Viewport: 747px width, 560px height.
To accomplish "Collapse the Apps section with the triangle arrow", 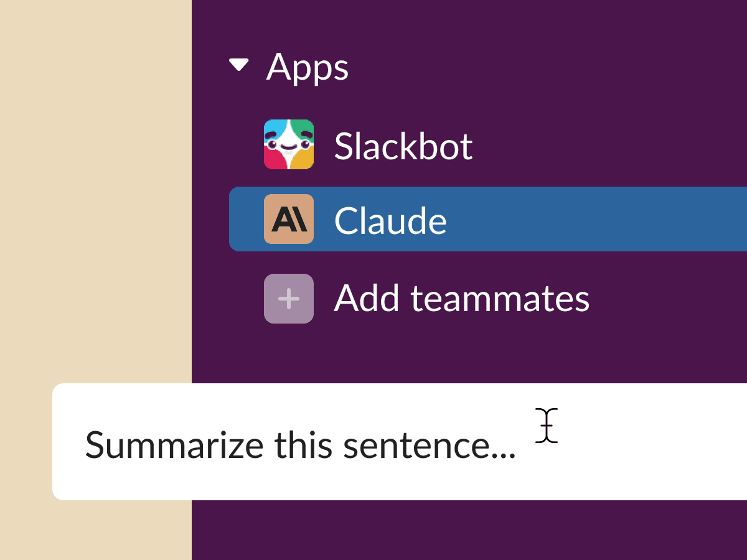I will point(239,65).
